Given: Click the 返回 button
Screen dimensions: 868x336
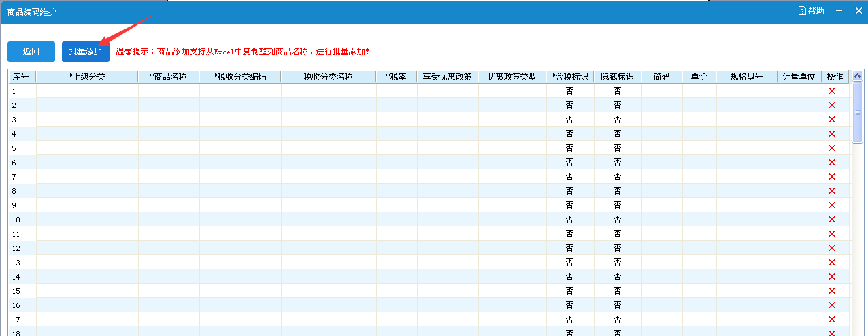Looking at the screenshot, I should point(31,52).
